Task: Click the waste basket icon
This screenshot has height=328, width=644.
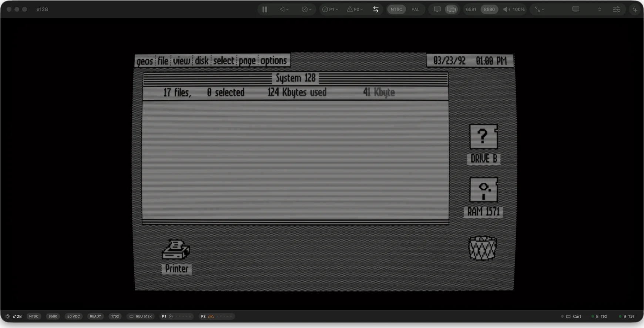Action: [x=483, y=248]
